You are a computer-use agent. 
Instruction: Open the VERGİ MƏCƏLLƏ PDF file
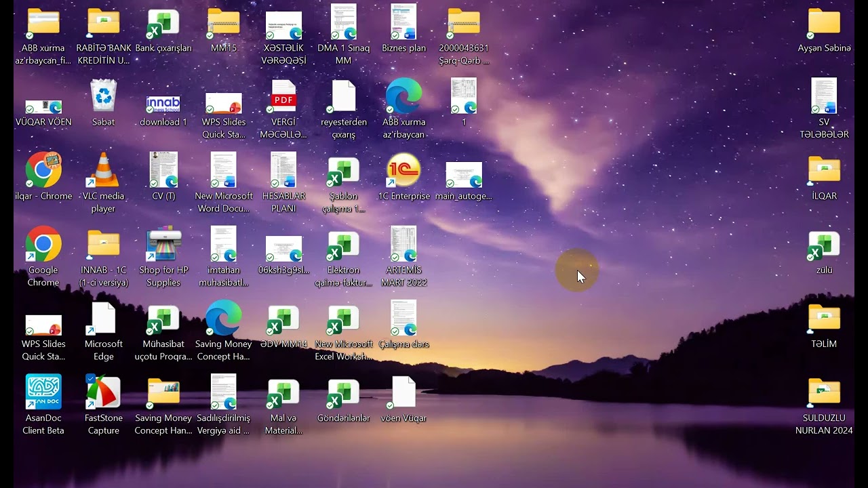click(x=283, y=96)
